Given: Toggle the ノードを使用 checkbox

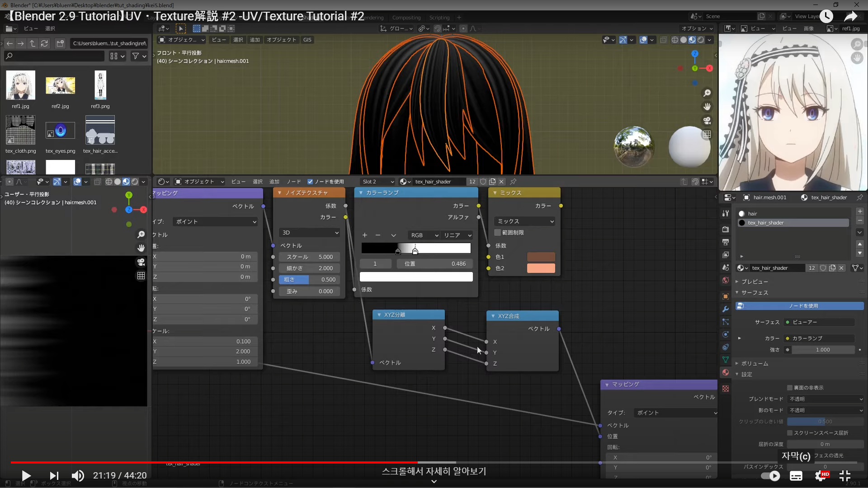Looking at the screenshot, I should coord(310,182).
